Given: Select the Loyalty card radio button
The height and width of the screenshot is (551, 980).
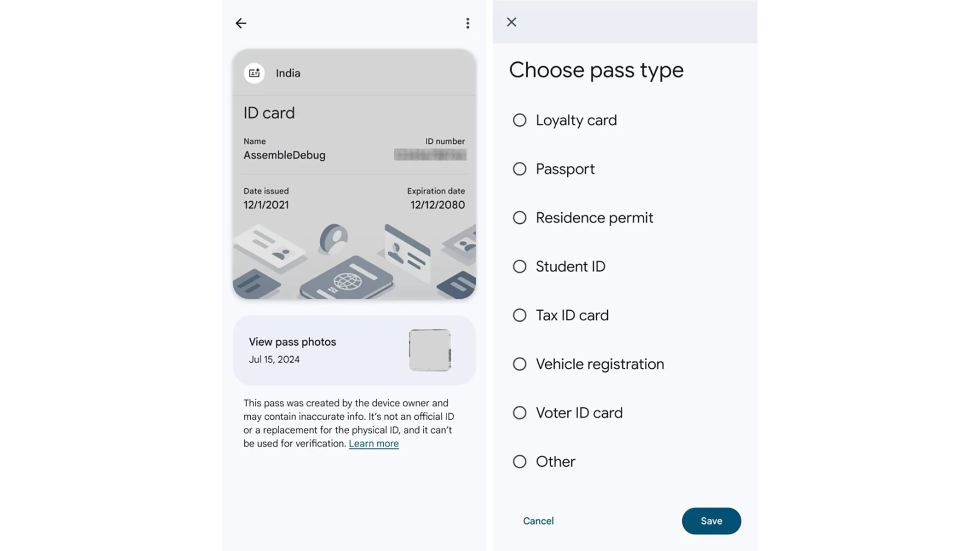Looking at the screenshot, I should (518, 120).
